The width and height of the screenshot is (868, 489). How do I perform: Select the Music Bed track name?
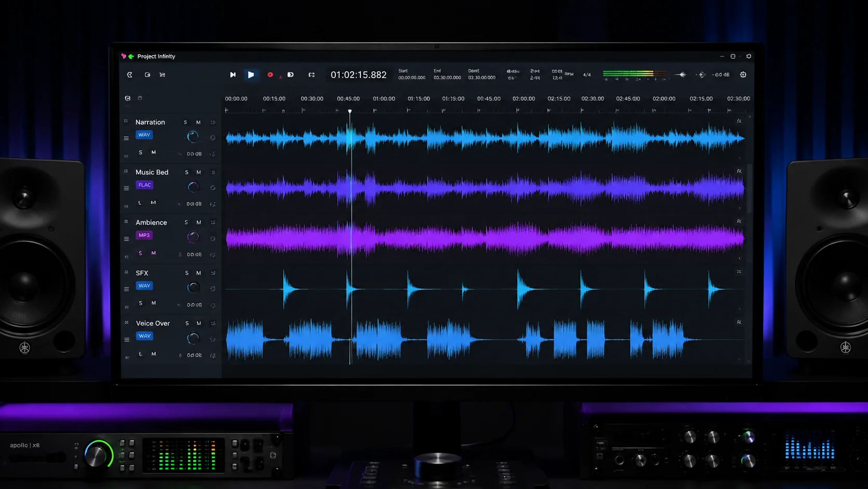point(152,172)
